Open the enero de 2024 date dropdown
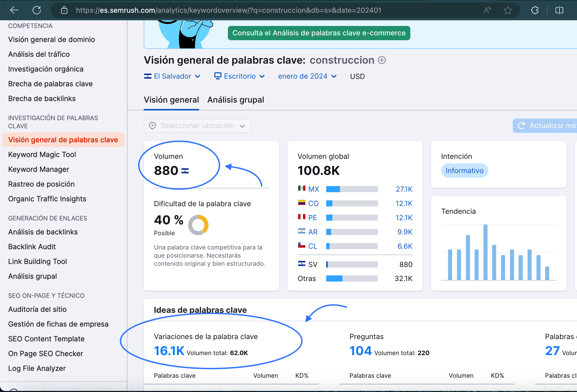Screen dimensions: 577x392 [307, 76]
